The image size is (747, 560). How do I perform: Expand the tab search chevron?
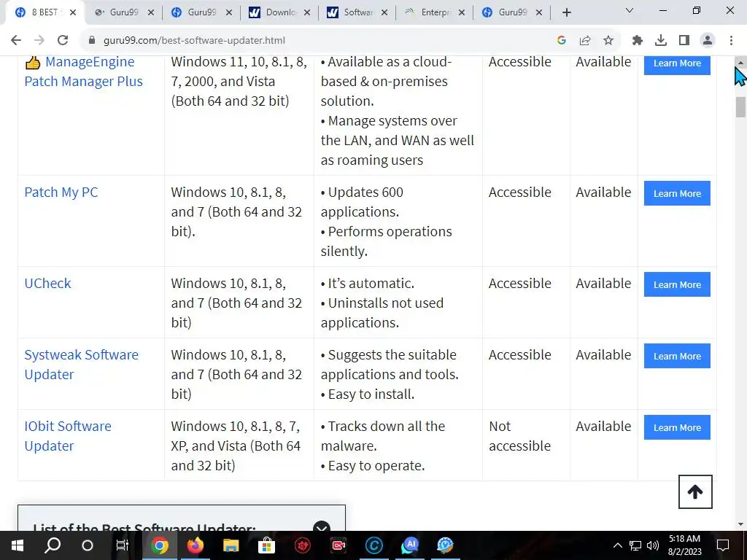click(x=630, y=10)
